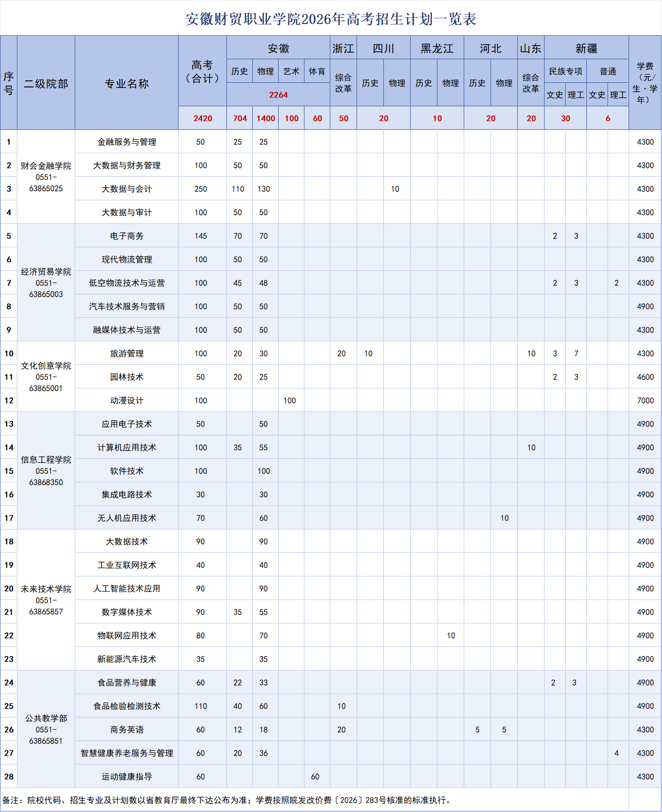Click the tuition value 4600 for 园林技术
The image size is (662, 812).
tap(645, 377)
